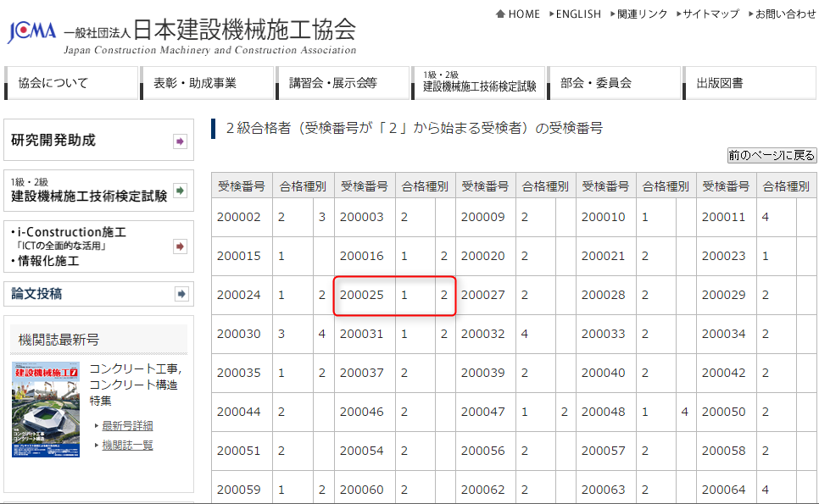Select table cell with number 200025
Image resolution: width=819 pixels, height=504 pixels.
click(362, 296)
